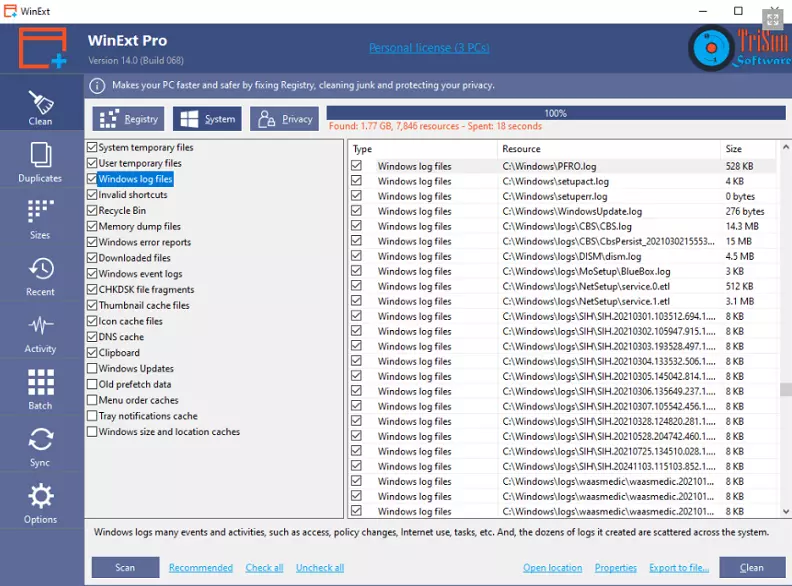This screenshot has width=792, height=586.
Task: Open the System cleaning tab
Action: point(207,119)
